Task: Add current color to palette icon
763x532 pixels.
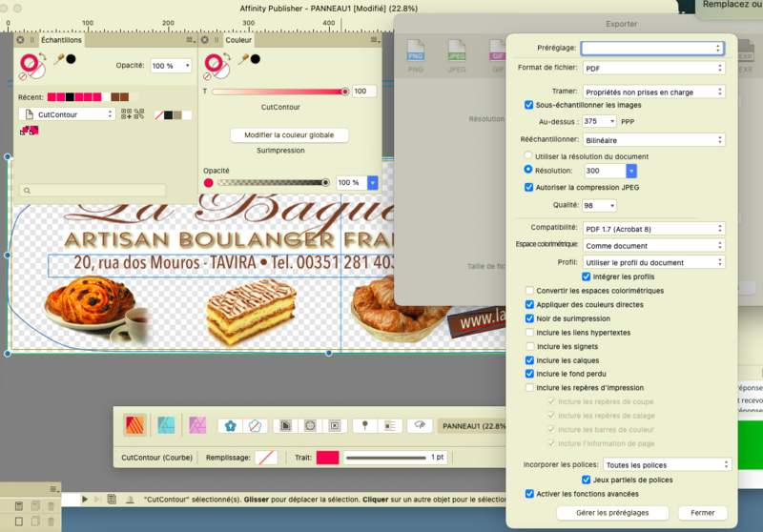Action: click(126, 114)
